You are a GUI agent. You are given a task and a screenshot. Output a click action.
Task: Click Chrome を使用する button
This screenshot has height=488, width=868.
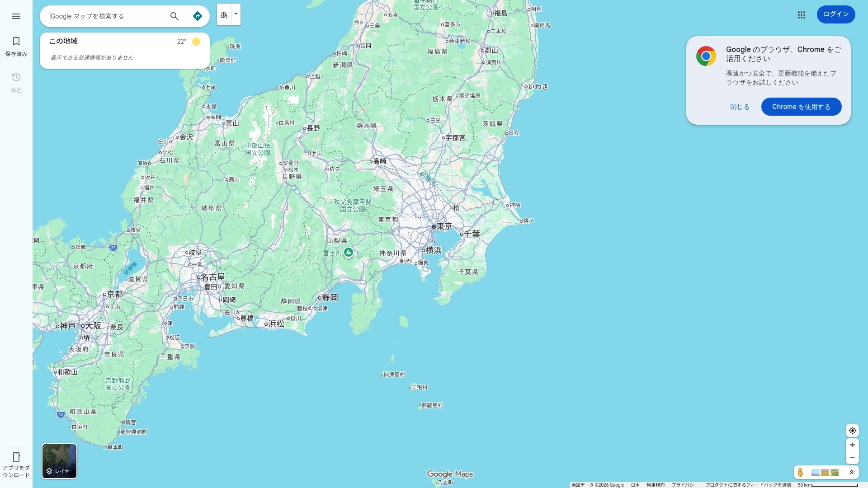(x=801, y=107)
